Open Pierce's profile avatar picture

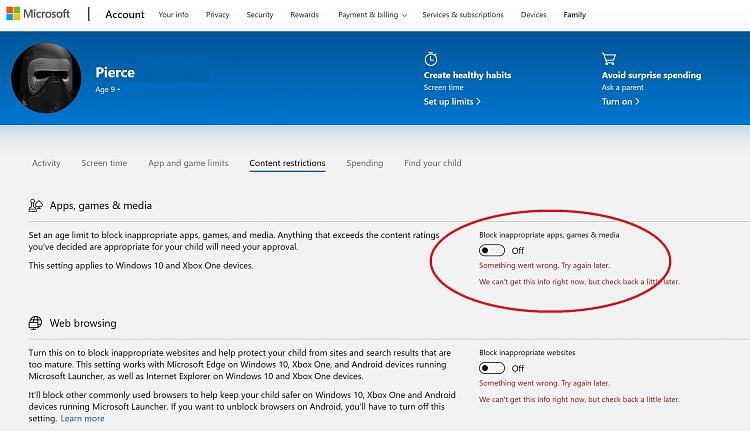point(46,78)
